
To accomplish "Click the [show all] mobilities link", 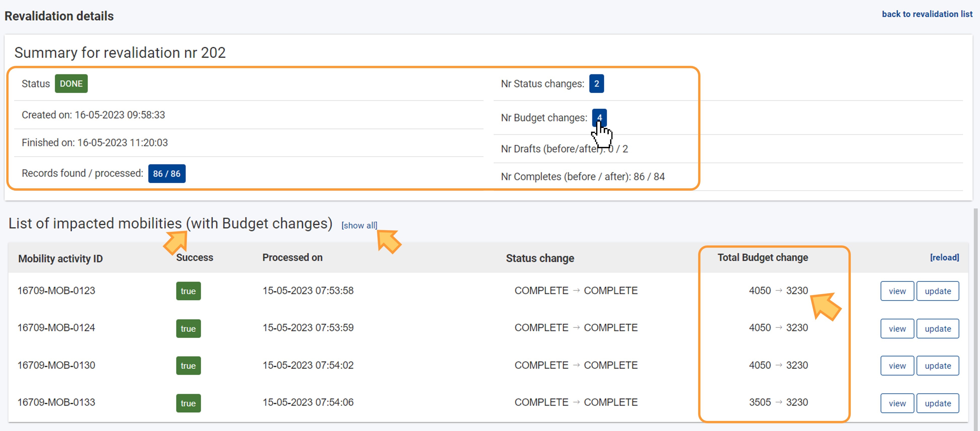I will point(359,225).
